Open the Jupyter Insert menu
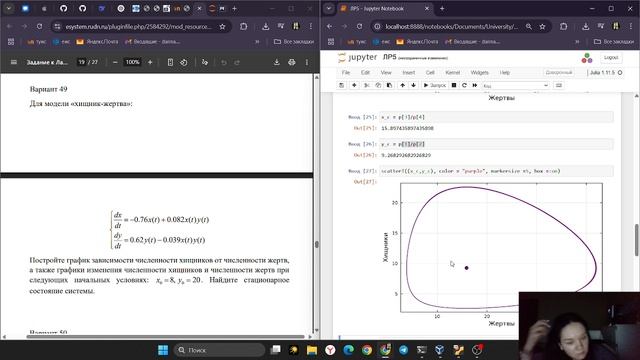The image size is (640, 360). pos(409,72)
